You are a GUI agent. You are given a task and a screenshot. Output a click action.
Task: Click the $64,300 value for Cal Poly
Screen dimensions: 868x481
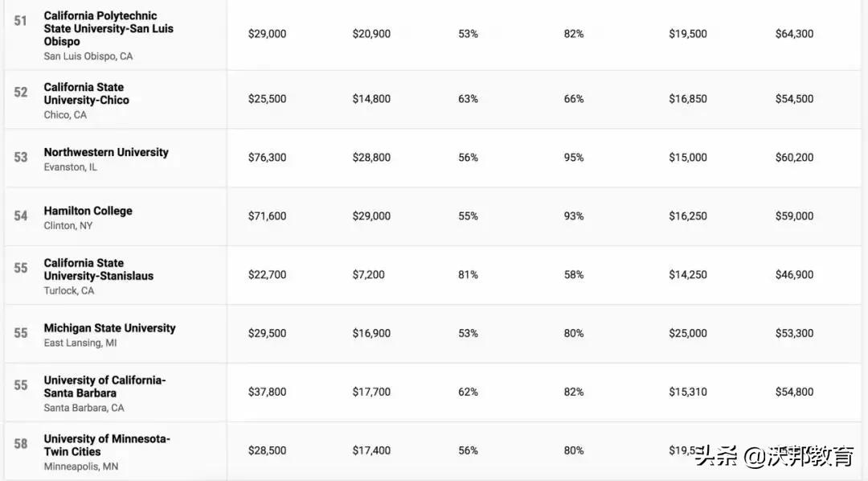click(794, 34)
